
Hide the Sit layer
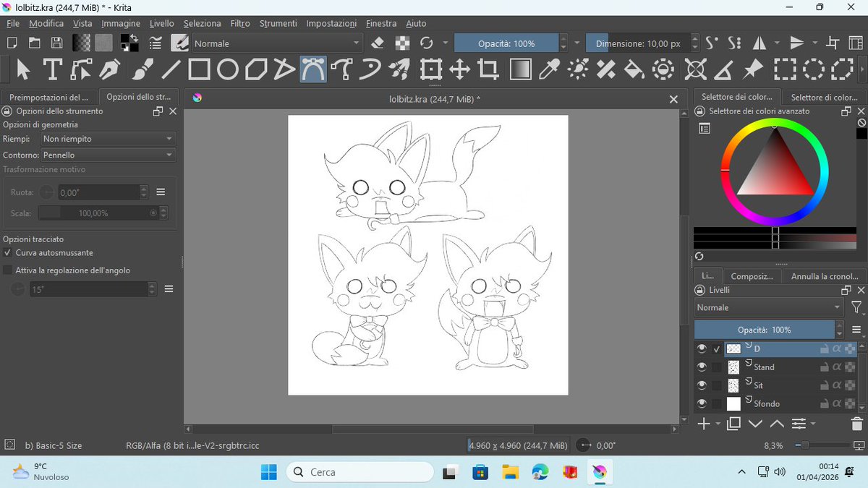click(701, 385)
